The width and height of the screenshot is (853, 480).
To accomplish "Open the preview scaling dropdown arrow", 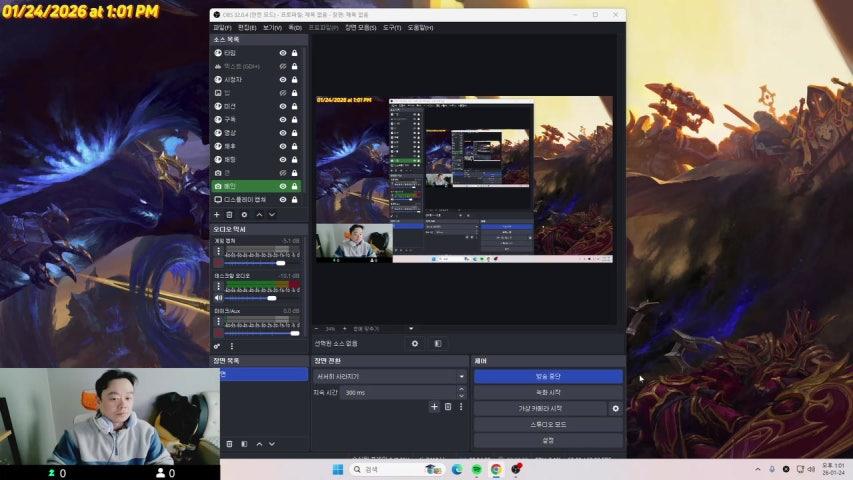I will tap(410, 328).
